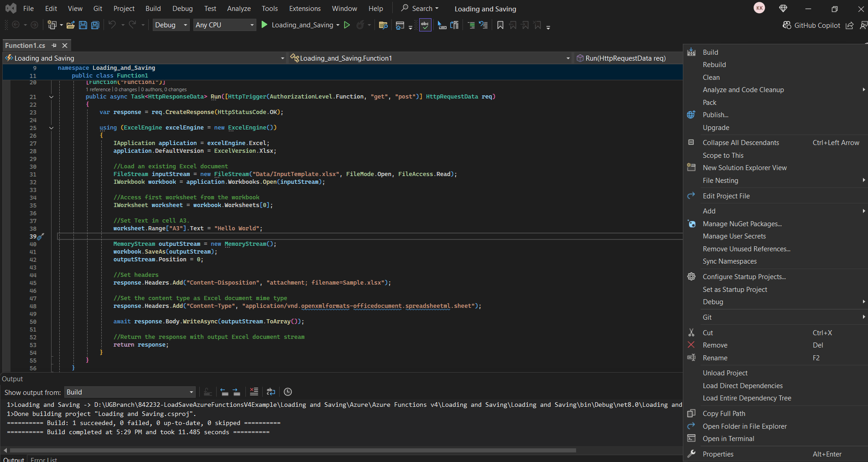Toggle the output timestamp clock button

[288, 392]
